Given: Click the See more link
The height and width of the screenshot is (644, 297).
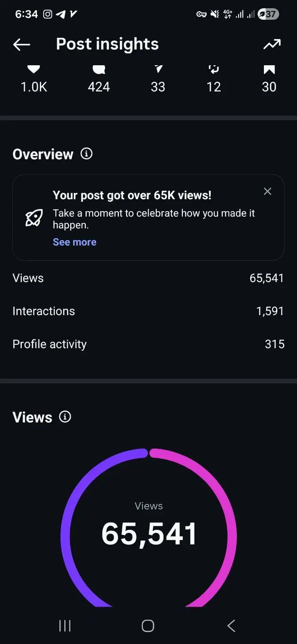Looking at the screenshot, I should click(75, 242).
